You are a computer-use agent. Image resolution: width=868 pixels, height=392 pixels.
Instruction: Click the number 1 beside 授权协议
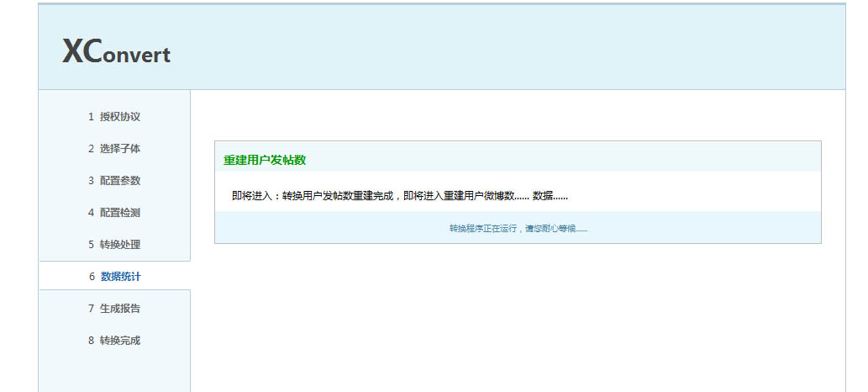(91, 117)
